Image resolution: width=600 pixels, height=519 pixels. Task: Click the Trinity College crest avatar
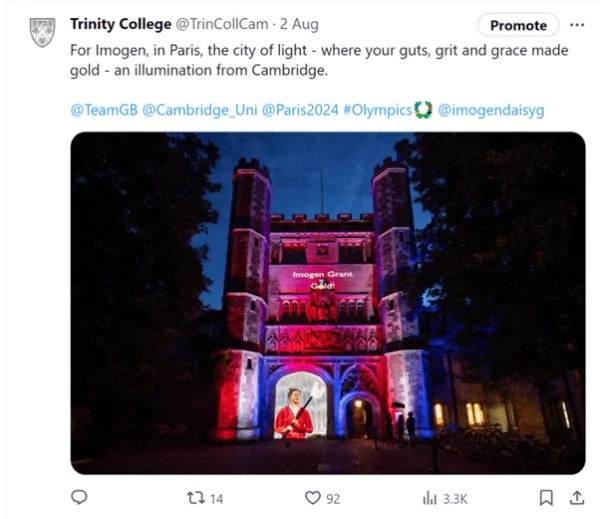42,32
